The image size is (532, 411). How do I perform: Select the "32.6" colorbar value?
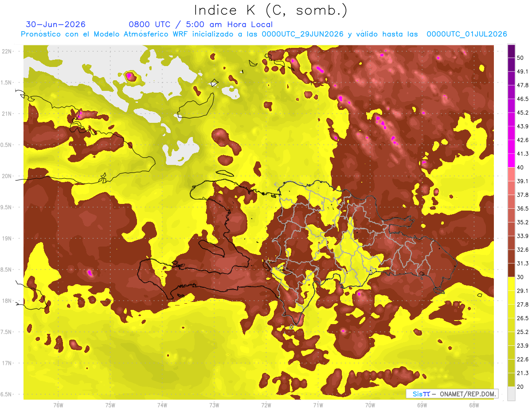coord(523,250)
